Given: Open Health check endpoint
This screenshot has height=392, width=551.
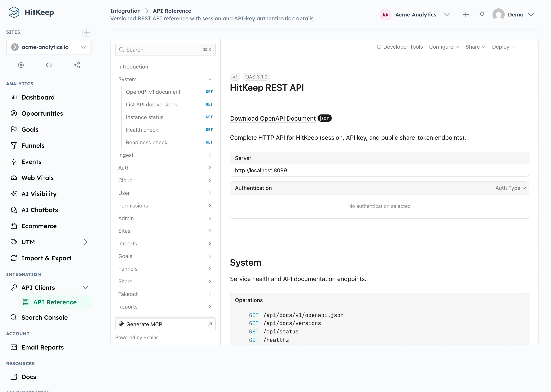Looking at the screenshot, I should click(169, 130).
